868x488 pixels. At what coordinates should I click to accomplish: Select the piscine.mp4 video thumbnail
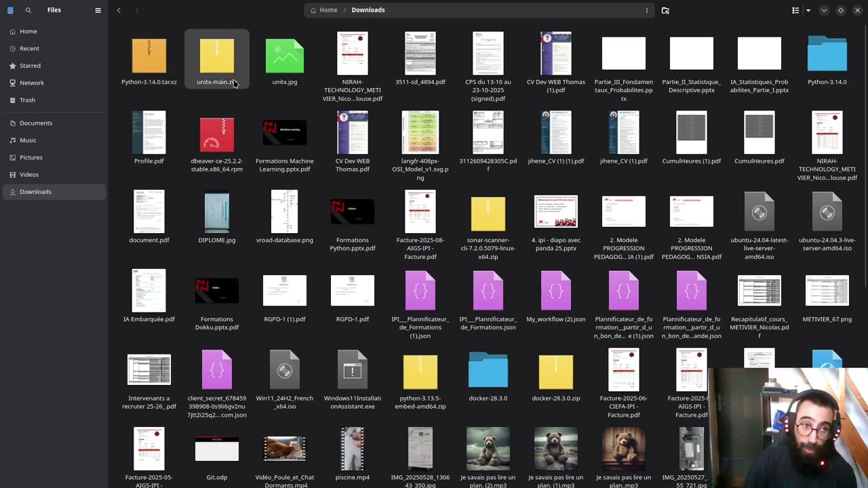coord(353,449)
